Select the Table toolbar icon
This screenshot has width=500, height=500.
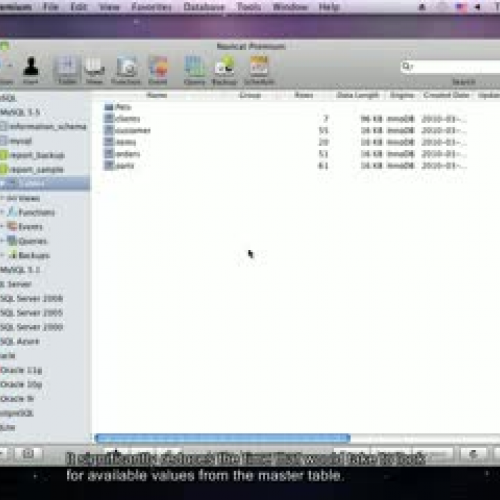[67, 67]
